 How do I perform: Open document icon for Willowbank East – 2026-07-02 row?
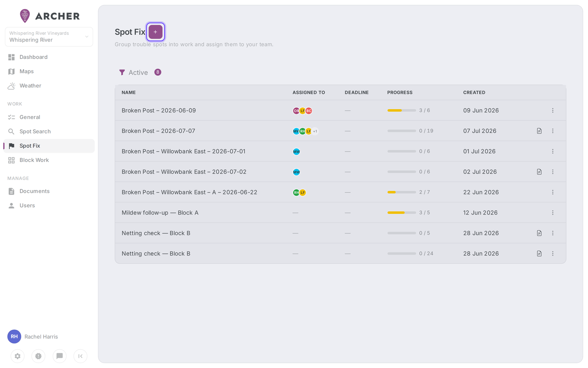click(x=539, y=172)
